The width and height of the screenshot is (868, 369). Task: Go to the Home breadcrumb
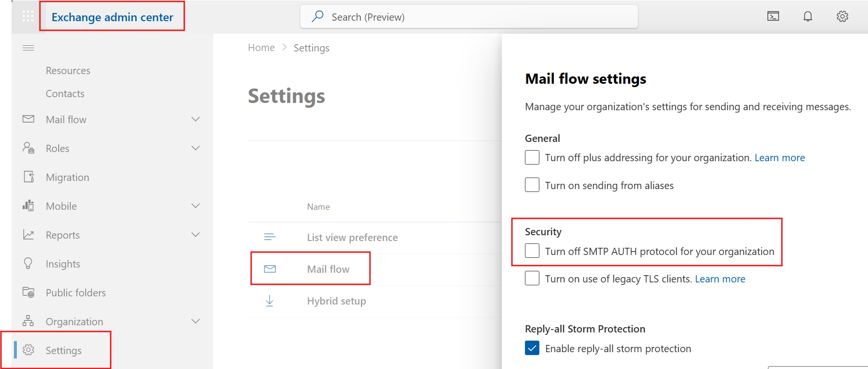(261, 48)
